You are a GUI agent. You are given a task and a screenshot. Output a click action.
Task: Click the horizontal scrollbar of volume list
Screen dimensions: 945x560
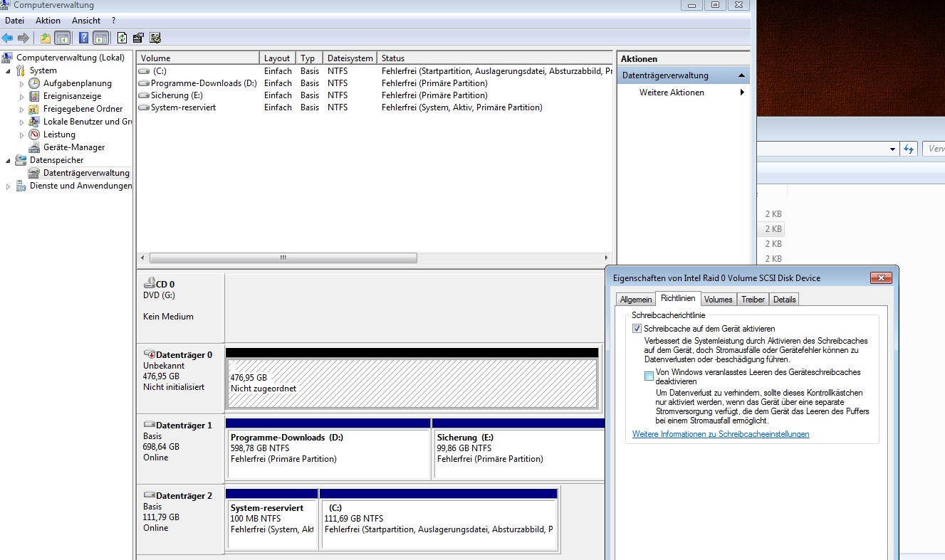pyautogui.click(x=375, y=258)
